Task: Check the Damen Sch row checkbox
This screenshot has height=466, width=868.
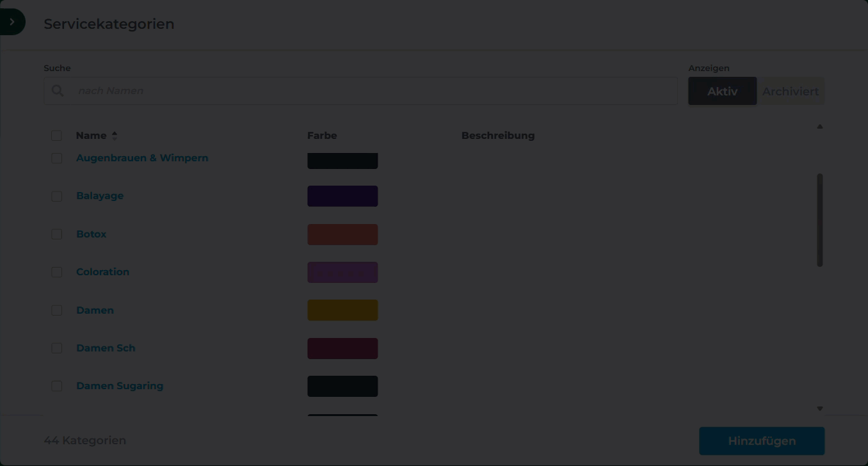Action: pyautogui.click(x=57, y=348)
